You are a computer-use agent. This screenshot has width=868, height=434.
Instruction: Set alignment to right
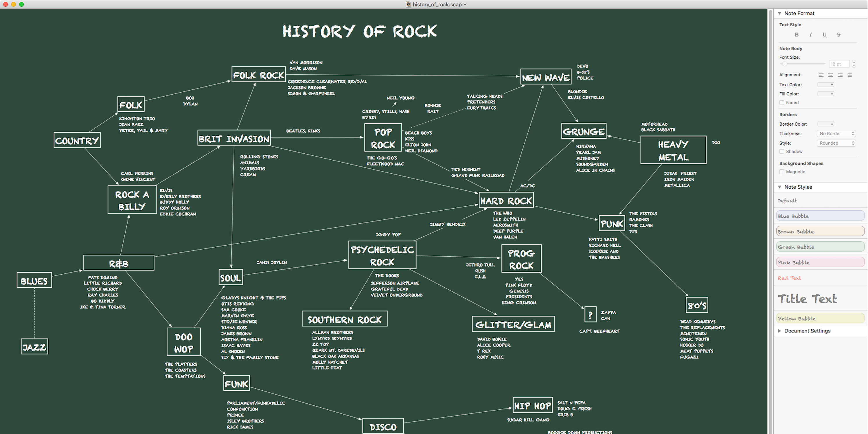[x=841, y=75]
